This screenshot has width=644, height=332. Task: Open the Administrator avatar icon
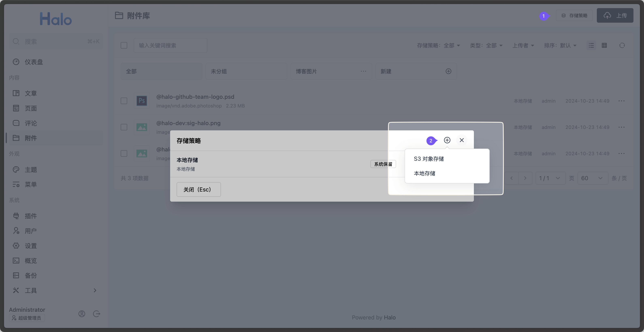(x=82, y=314)
